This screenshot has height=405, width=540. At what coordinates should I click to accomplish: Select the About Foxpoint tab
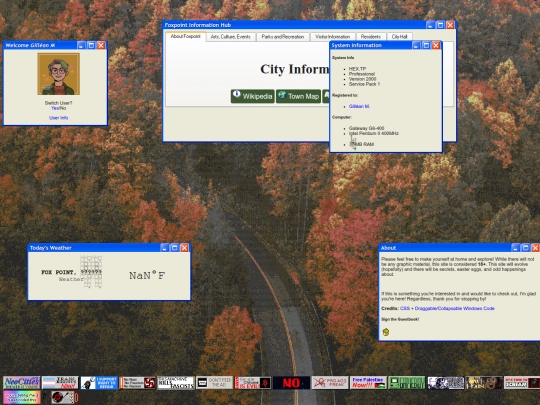point(186,37)
